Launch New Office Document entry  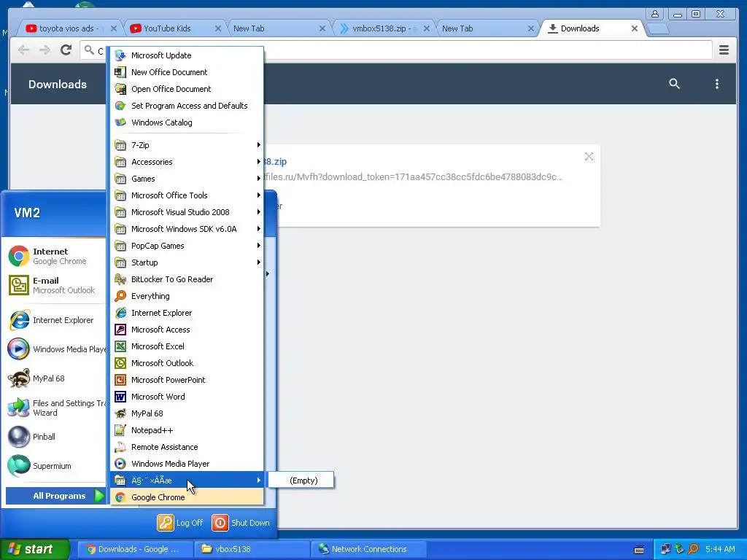[187, 72]
